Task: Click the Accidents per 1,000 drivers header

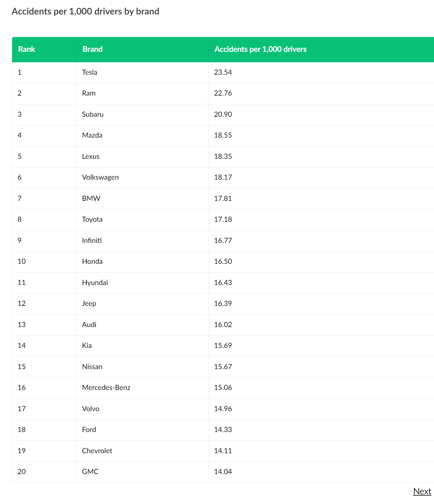Action: [x=260, y=49]
